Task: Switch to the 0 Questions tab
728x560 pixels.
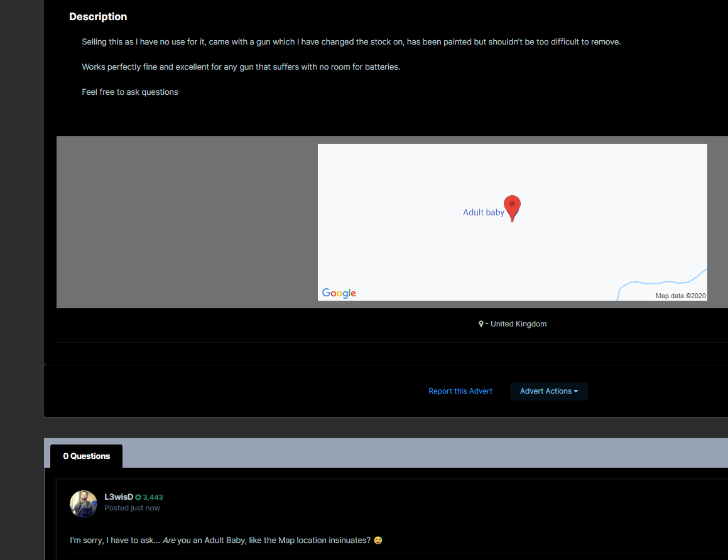Action: (x=86, y=456)
